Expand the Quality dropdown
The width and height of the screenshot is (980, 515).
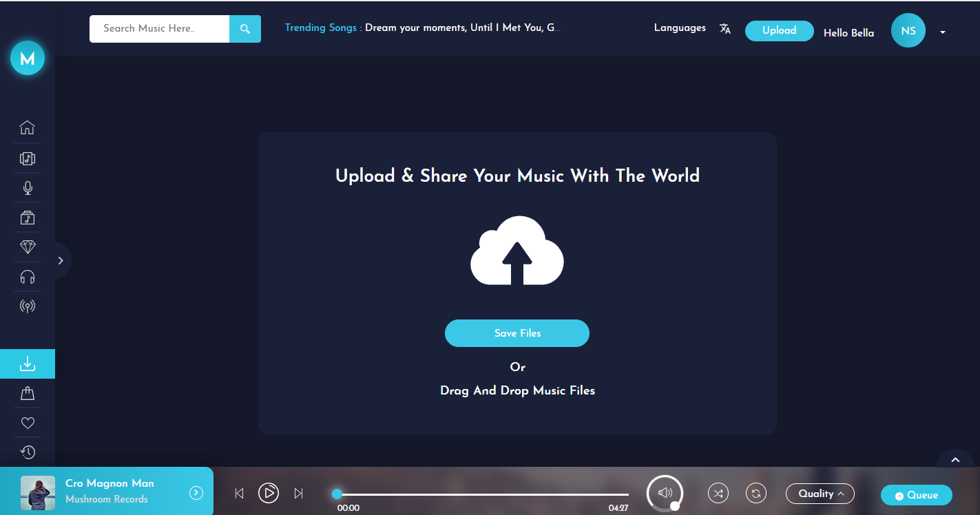(x=820, y=494)
